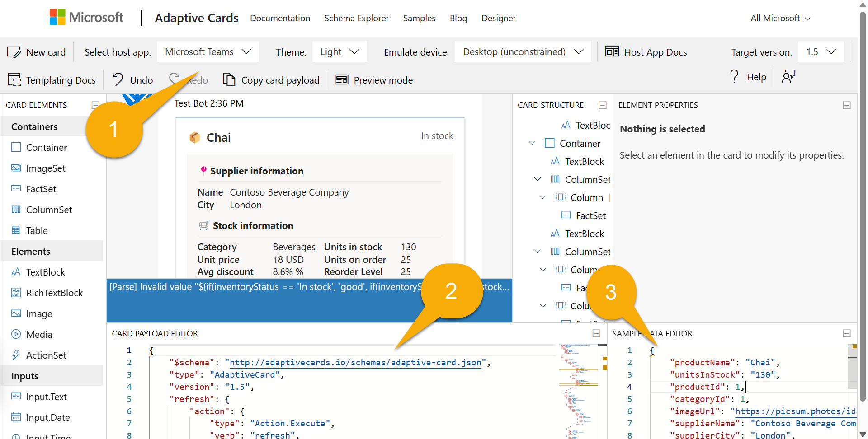The width and height of the screenshot is (868, 439).
Task: Open the Emulate device dropdown
Action: pyautogui.click(x=523, y=52)
